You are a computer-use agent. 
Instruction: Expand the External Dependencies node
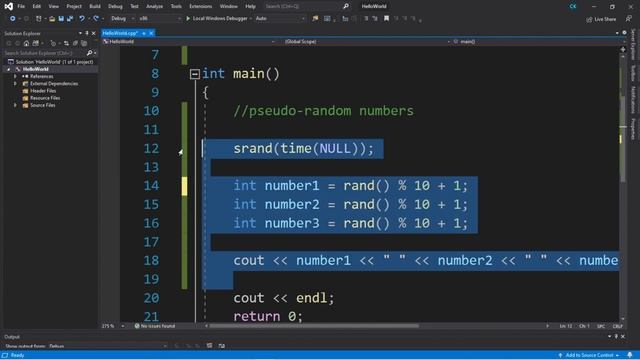16,84
